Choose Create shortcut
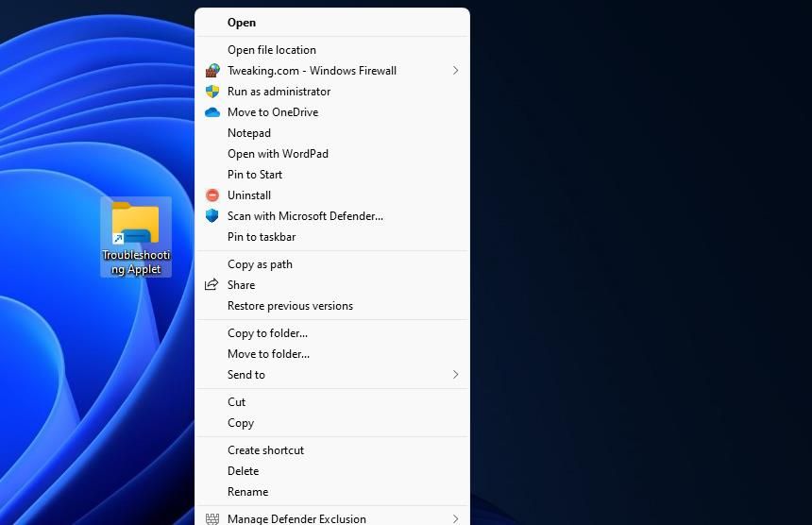 332,449
